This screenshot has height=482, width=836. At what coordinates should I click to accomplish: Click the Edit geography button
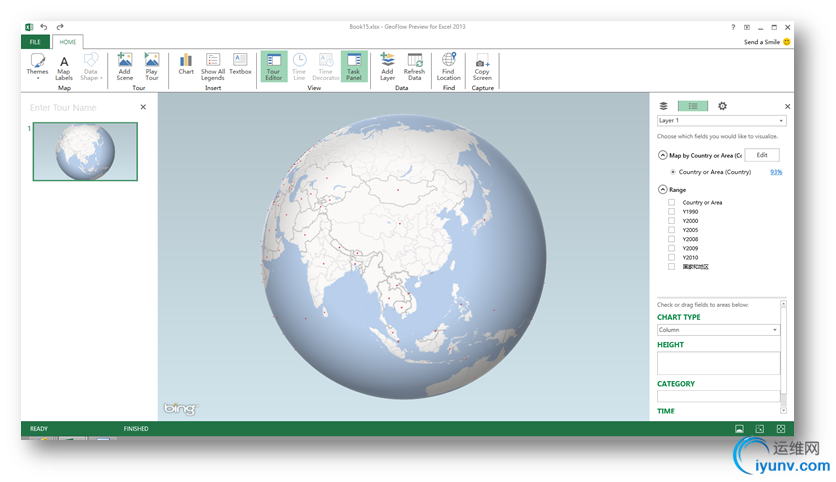[x=762, y=155]
